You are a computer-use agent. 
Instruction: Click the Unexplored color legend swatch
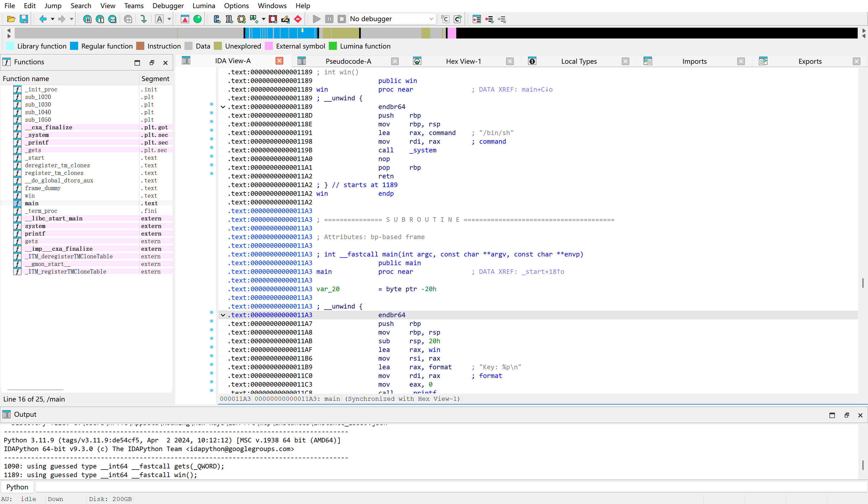click(x=218, y=46)
